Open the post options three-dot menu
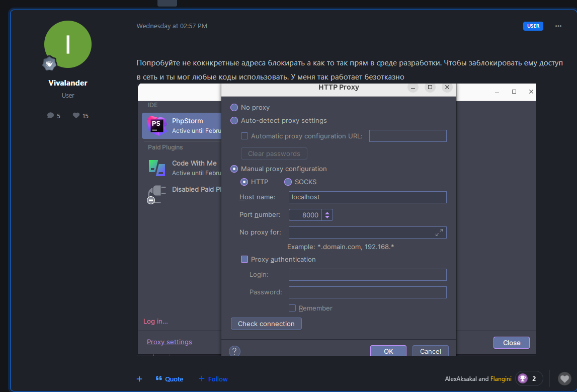This screenshot has width=577, height=392. 558,26
